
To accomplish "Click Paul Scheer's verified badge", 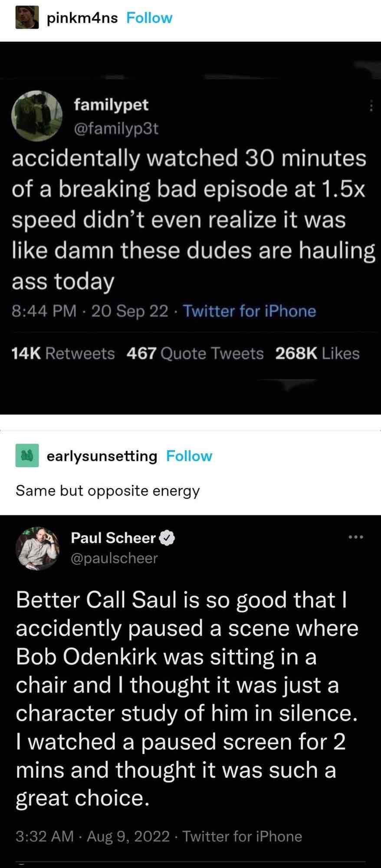I will click(x=167, y=539).
